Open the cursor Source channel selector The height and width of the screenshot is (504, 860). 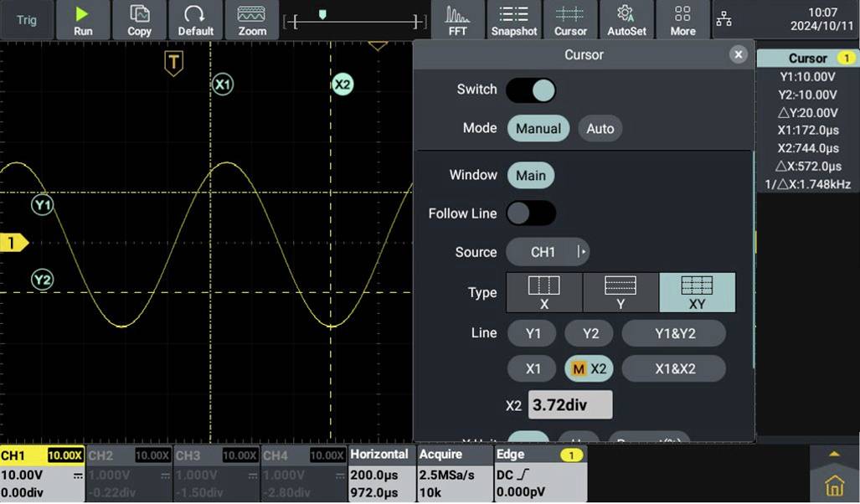[x=548, y=251]
